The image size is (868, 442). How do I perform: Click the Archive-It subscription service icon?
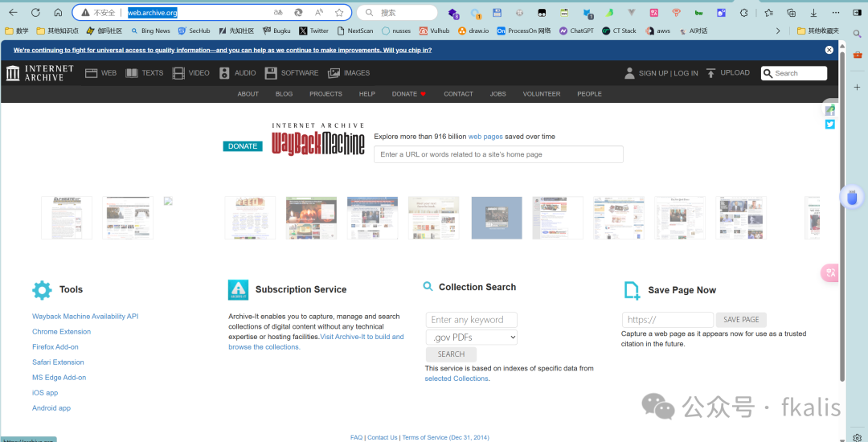tap(238, 290)
